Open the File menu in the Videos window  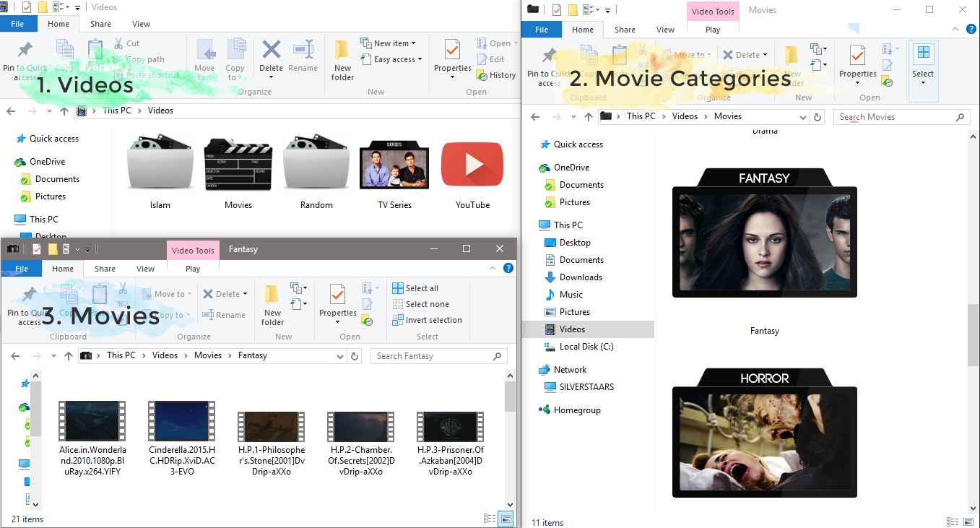pos(19,24)
